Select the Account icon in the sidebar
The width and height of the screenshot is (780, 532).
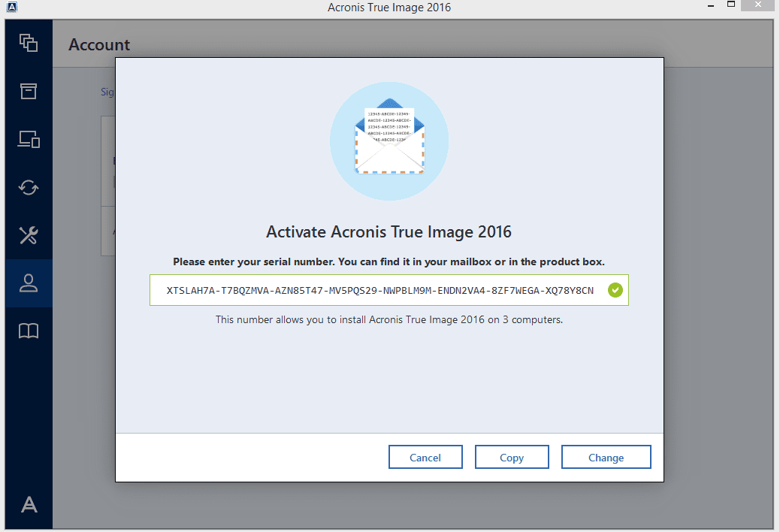click(x=28, y=283)
